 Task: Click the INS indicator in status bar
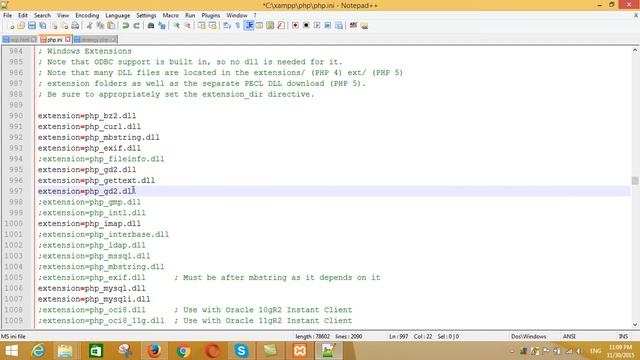click(x=623, y=336)
